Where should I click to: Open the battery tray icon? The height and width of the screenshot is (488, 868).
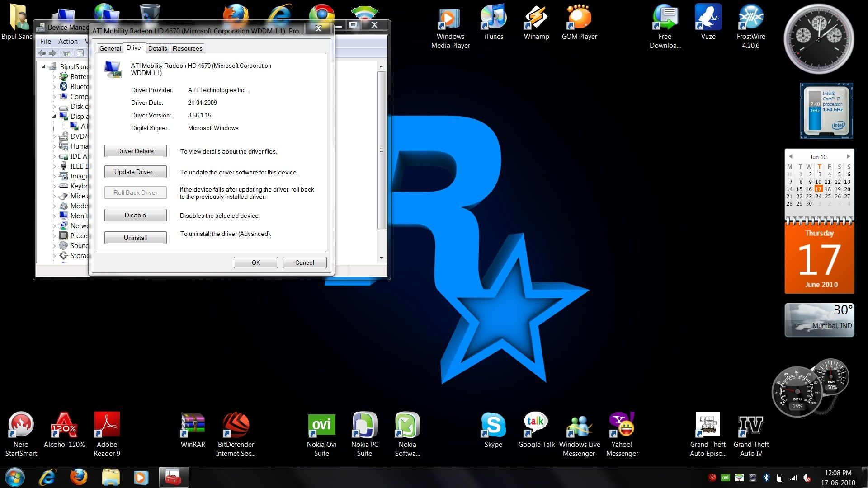[x=779, y=478]
